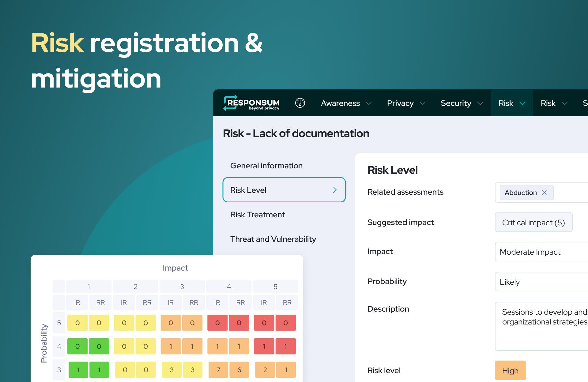This screenshot has height=382, width=588.
Task: Open the Risk Treatment section
Action: tap(257, 215)
